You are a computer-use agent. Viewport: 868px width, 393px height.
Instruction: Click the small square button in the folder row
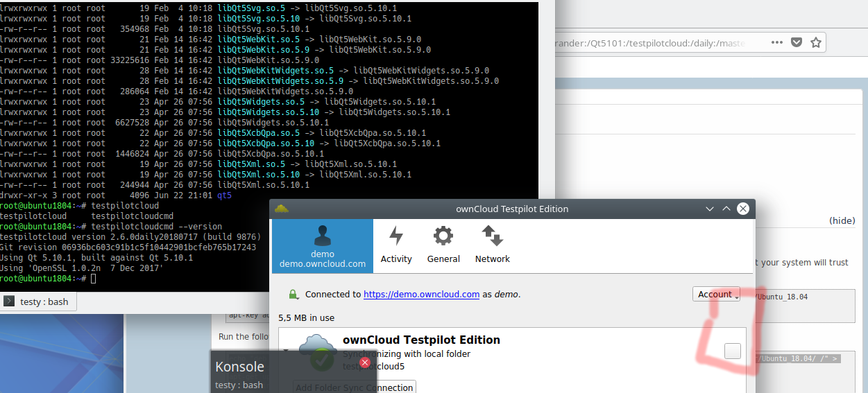point(732,351)
